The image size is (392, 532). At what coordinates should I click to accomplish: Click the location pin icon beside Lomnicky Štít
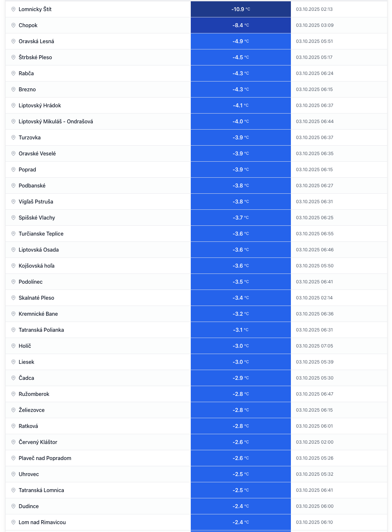point(13,9)
